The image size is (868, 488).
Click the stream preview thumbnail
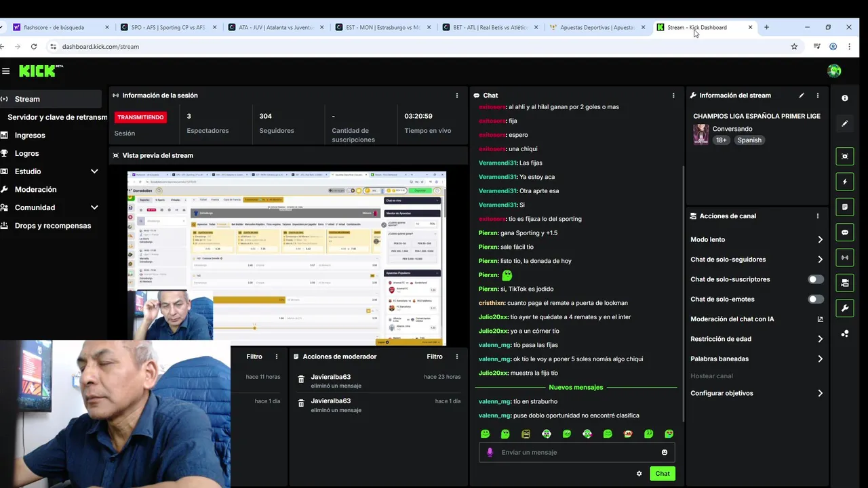pos(287,258)
